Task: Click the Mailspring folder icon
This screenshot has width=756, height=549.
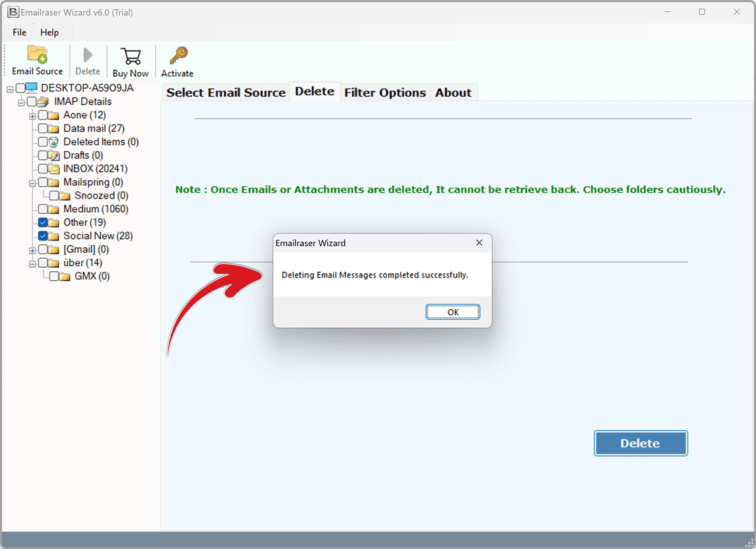Action: (x=54, y=183)
